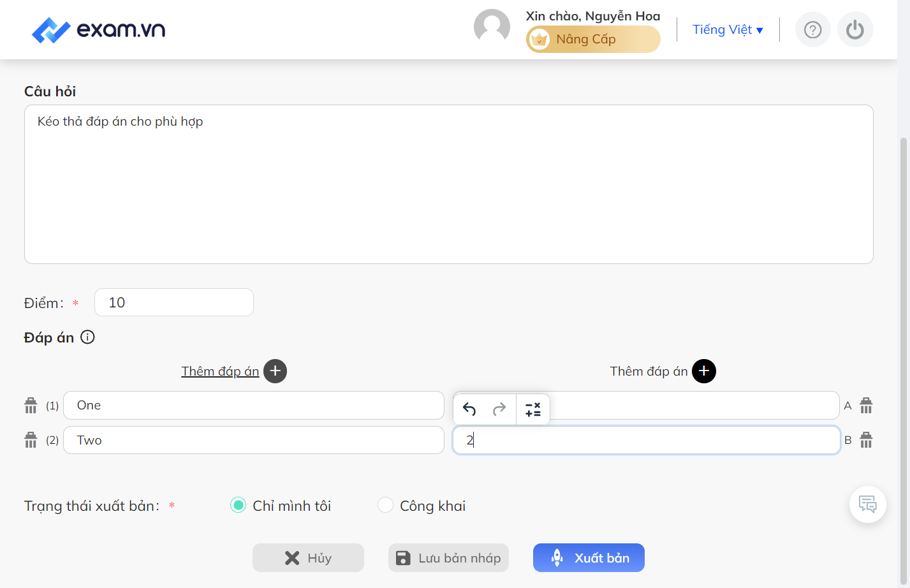
Task: Select the Công khai radio button
Action: (385, 505)
